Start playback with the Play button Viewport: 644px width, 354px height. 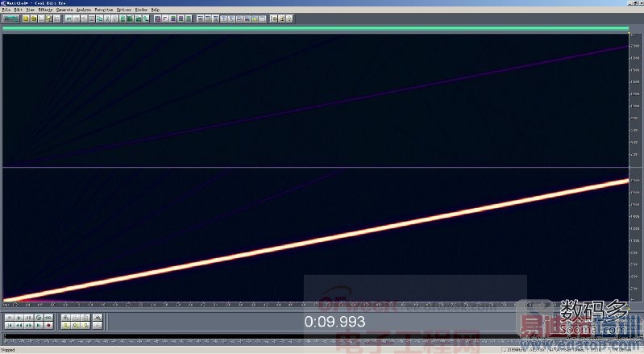click(x=19, y=318)
